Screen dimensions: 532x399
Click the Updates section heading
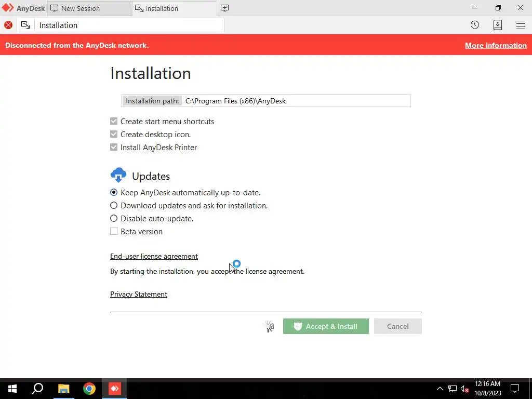tap(151, 176)
